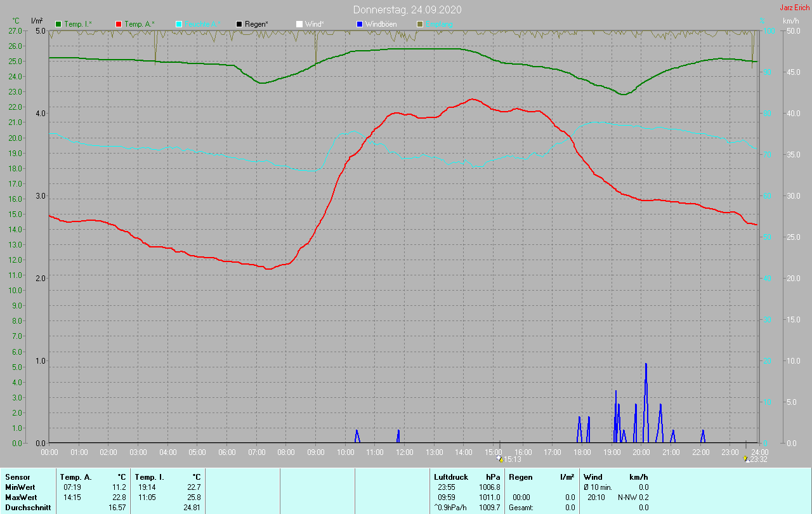Viewport: 812px width, 514px height.
Task: Select the 'Temp. I.*' legend label
Action: (78, 24)
